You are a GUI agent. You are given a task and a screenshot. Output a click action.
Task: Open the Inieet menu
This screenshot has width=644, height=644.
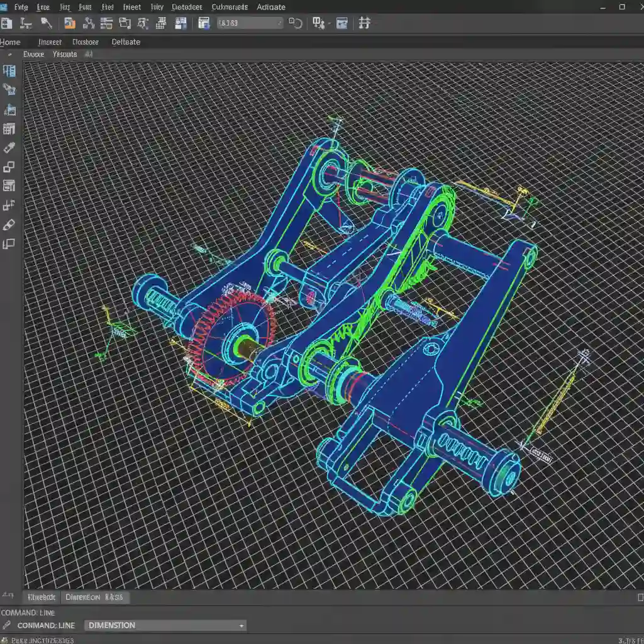coord(132,7)
